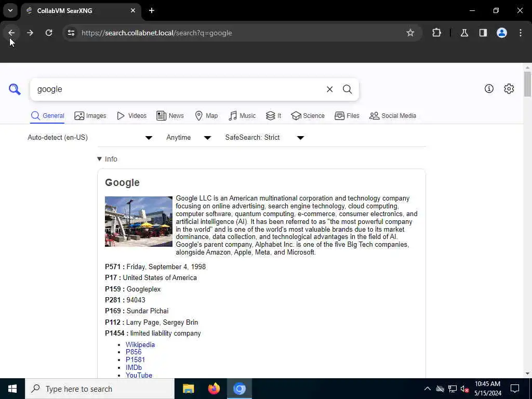Click the taskbar search box
Image resolution: width=532 pixels, height=399 pixels.
pyautogui.click(x=100, y=389)
